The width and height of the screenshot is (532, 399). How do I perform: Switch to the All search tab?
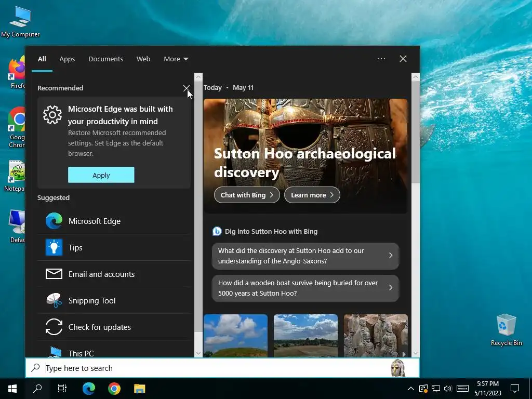(x=42, y=59)
